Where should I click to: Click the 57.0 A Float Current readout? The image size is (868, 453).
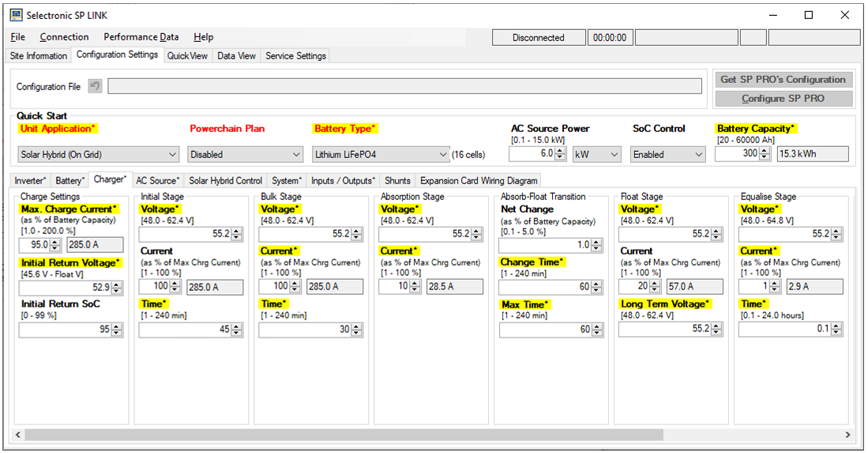[x=695, y=286]
